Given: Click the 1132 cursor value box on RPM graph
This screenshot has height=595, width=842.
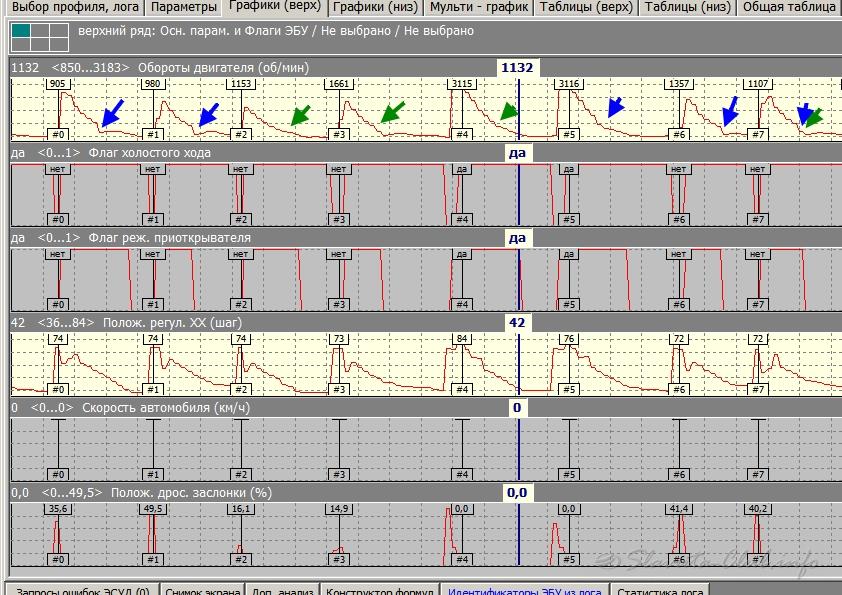Looking at the screenshot, I should [x=518, y=68].
